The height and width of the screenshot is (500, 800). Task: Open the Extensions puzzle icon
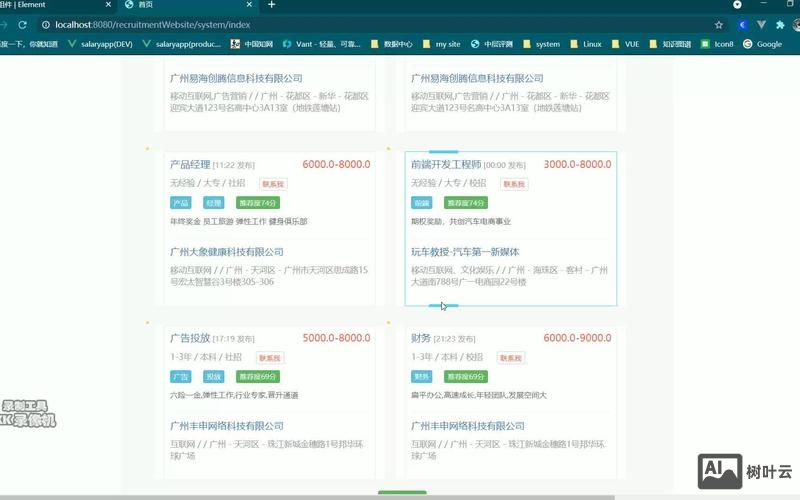(780, 24)
